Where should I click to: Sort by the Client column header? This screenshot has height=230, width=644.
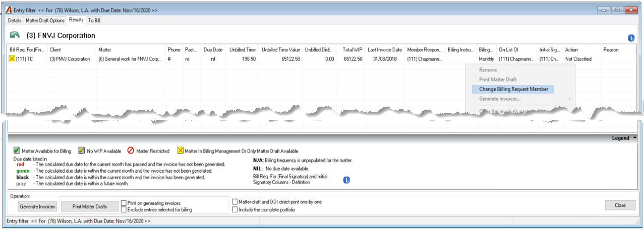pyautogui.click(x=72, y=50)
